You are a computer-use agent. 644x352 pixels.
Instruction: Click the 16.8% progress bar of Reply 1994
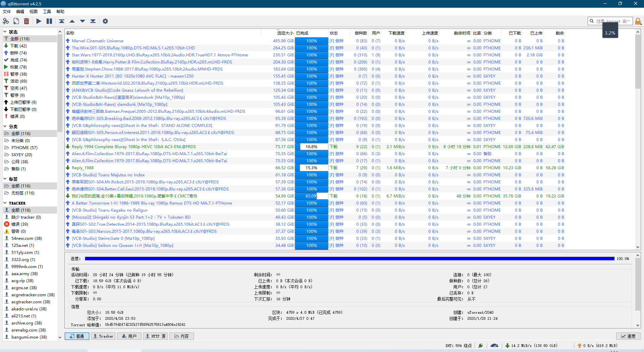312,147
